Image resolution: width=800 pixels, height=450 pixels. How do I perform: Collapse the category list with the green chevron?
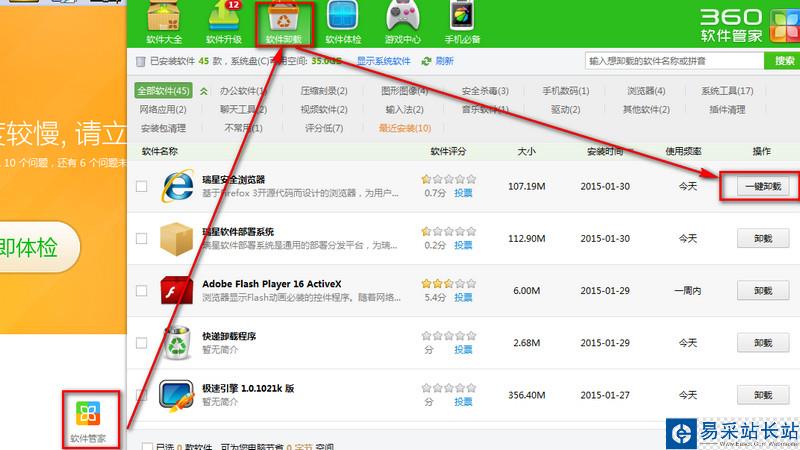coord(204,91)
